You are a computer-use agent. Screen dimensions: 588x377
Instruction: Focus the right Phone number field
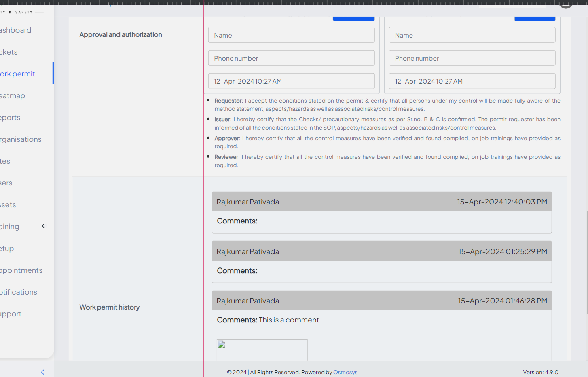click(472, 58)
